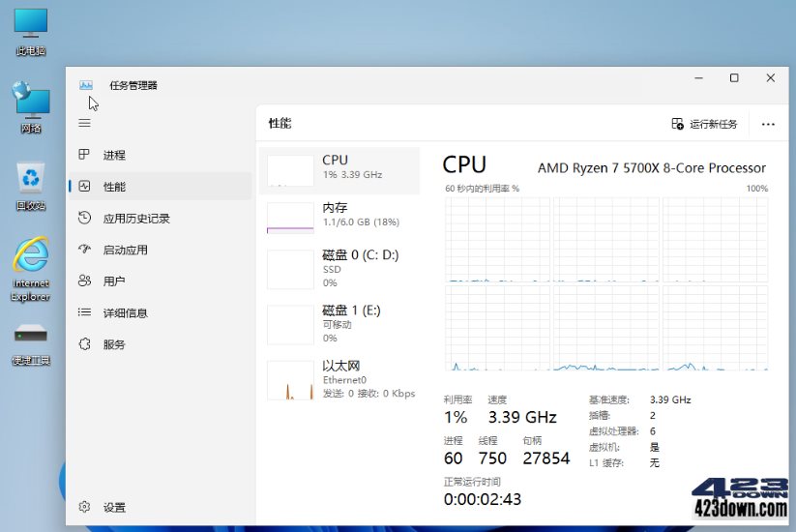Click the run new task icon

point(677,124)
